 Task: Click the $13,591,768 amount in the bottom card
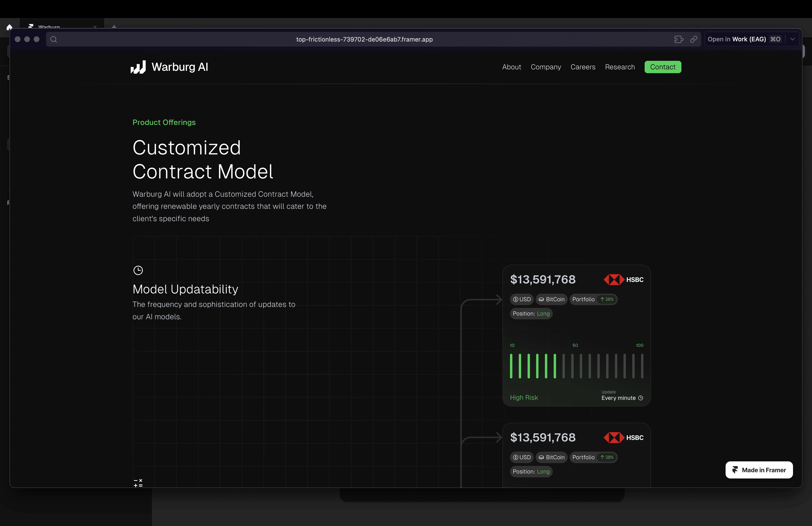pyautogui.click(x=543, y=438)
